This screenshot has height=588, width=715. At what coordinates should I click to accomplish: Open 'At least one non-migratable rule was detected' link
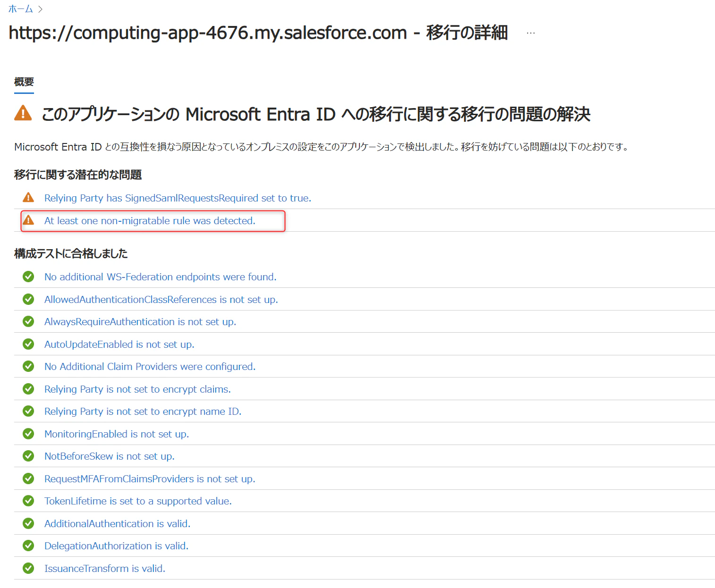(x=150, y=221)
